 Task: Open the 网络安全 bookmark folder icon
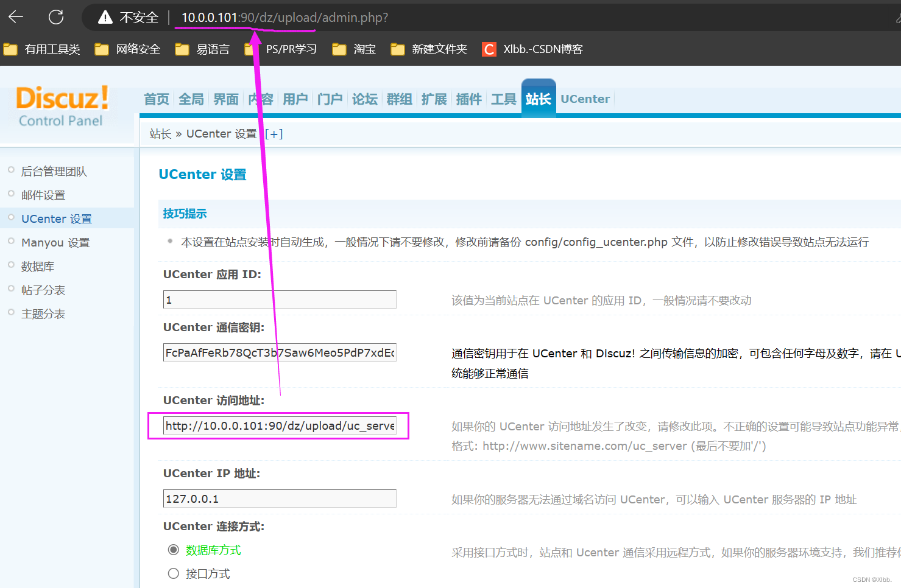101,49
